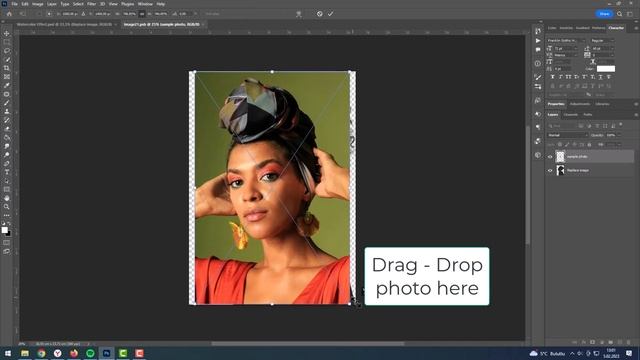Switch to warp mode icon in options bar
The width and height of the screenshot is (640, 360).
tap(299, 14)
